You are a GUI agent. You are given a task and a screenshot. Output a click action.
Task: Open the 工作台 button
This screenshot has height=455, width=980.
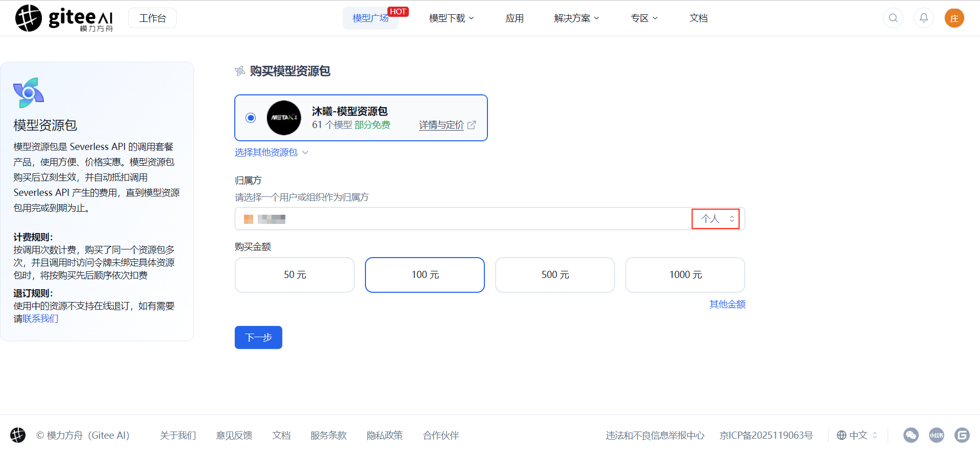pos(153,18)
